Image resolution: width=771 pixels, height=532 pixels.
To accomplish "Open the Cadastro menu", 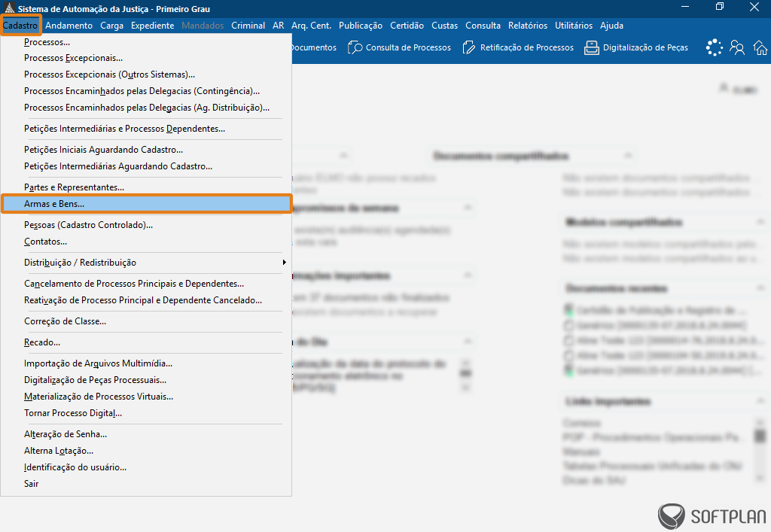I will (20, 26).
